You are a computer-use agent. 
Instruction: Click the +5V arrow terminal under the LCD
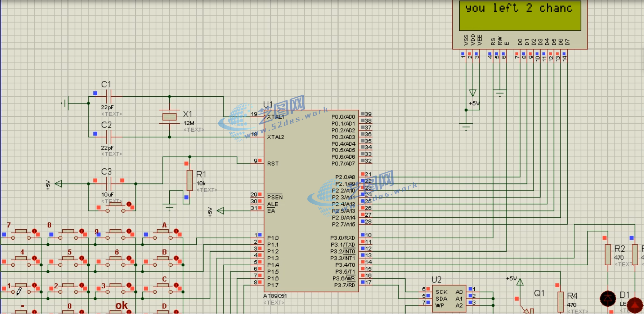[473, 93]
